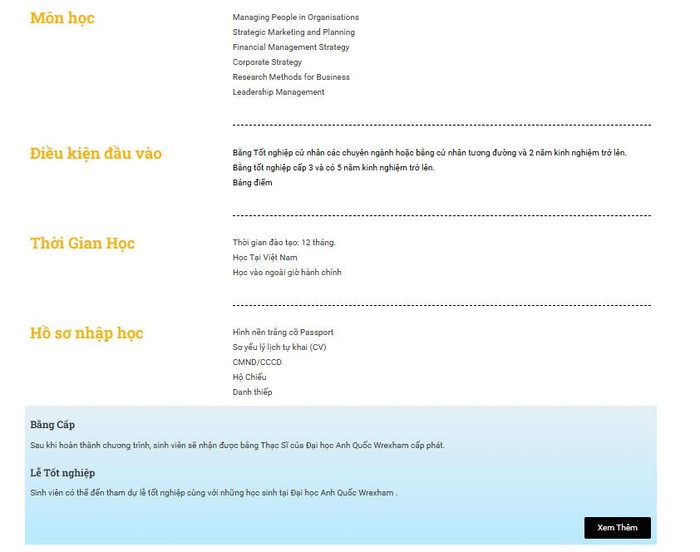
Task: Select "Strategic Marketing and Planning" course line
Action: click(x=293, y=32)
